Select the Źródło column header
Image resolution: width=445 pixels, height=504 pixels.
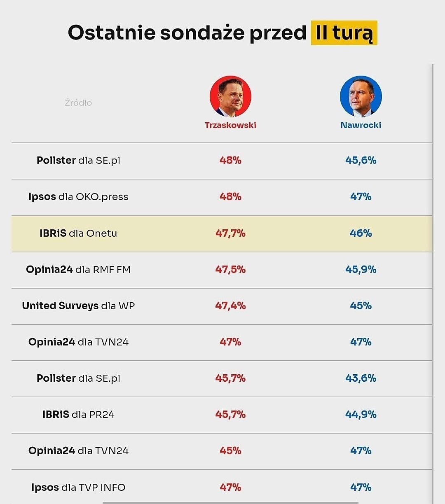tap(78, 103)
